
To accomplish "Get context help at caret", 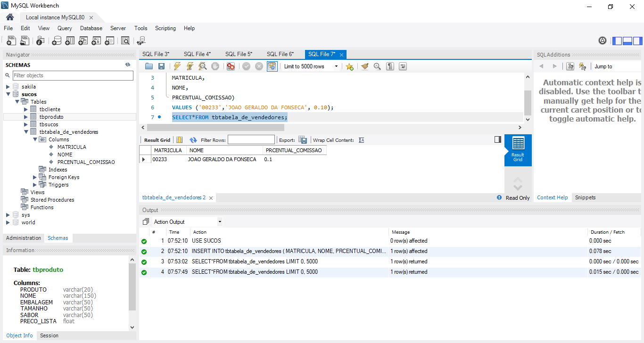I will [x=570, y=66].
